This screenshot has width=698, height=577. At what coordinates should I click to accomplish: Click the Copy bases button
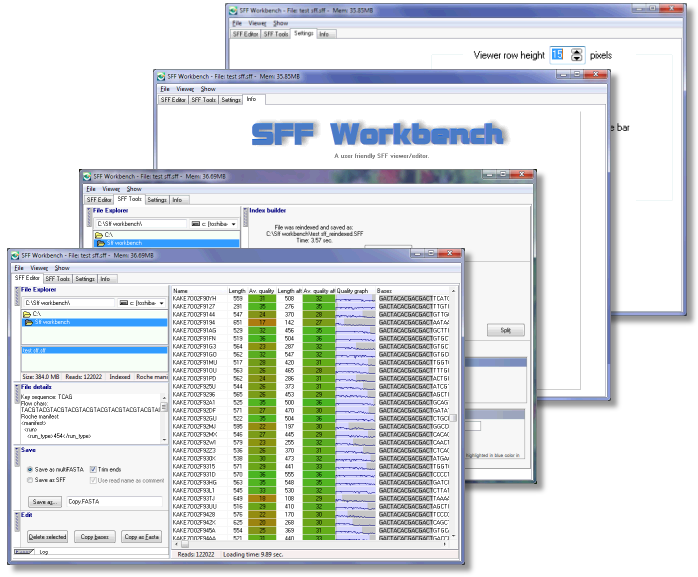pos(94,537)
